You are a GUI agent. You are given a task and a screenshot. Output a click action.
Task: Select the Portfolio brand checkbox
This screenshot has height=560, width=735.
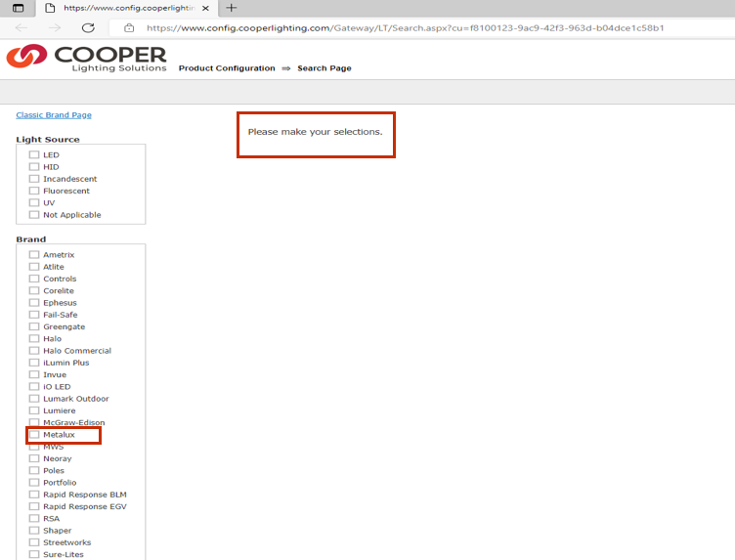[x=34, y=482]
